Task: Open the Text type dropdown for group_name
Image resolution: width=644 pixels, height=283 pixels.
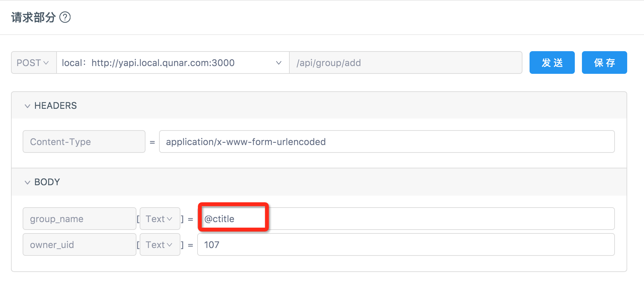Action: click(160, 219)
